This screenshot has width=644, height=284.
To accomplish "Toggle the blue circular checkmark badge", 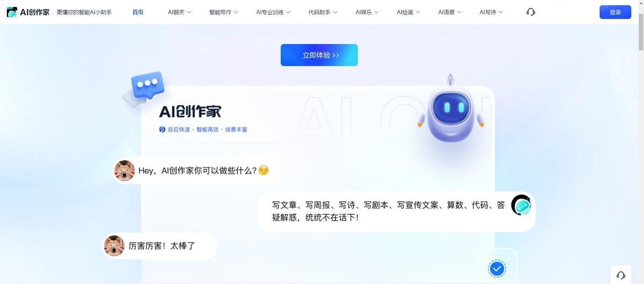I will (x=497, y=268).
